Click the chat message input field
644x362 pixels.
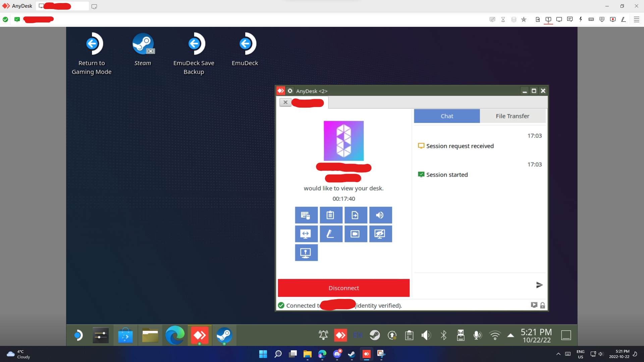(x=473, y=285)
